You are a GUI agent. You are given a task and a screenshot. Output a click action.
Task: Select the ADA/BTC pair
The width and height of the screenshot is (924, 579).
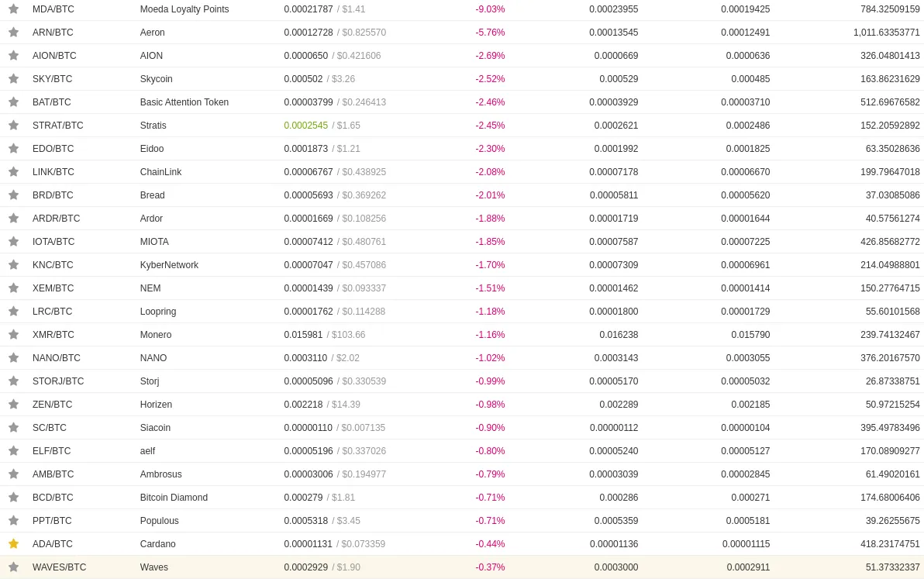[53, 543]
